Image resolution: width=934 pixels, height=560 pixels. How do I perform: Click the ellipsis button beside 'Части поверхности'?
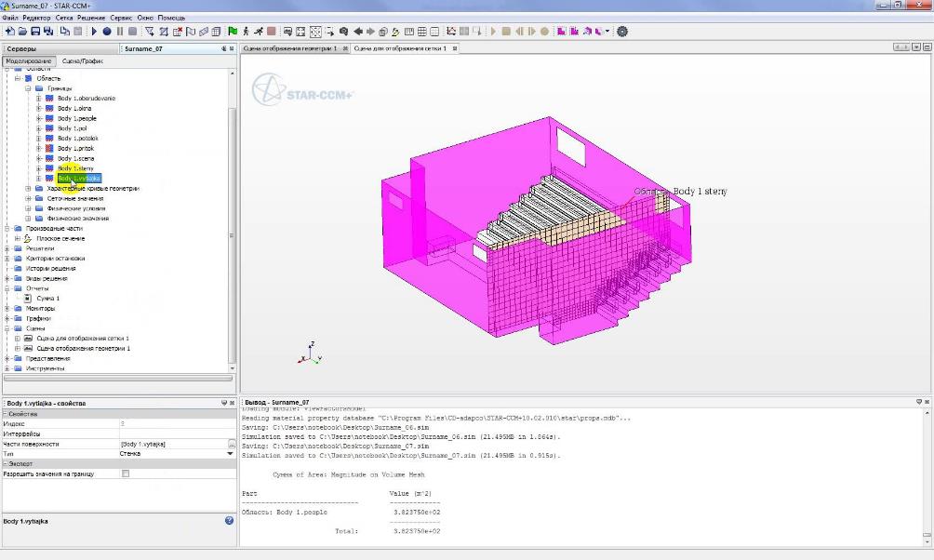click(232, 445)
